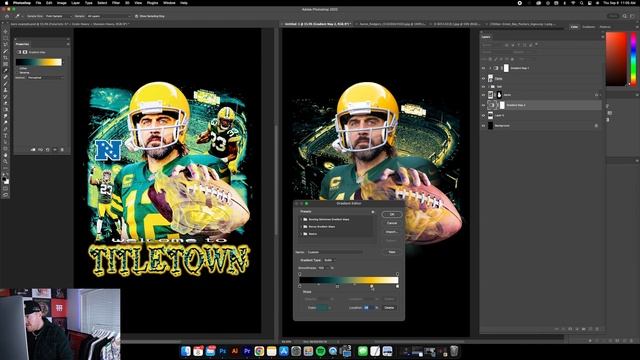This screenshot has height=360, width=640.
Task: Toggle visibility of the layer group
Action: pyautogui.click(x=483, y=87)
